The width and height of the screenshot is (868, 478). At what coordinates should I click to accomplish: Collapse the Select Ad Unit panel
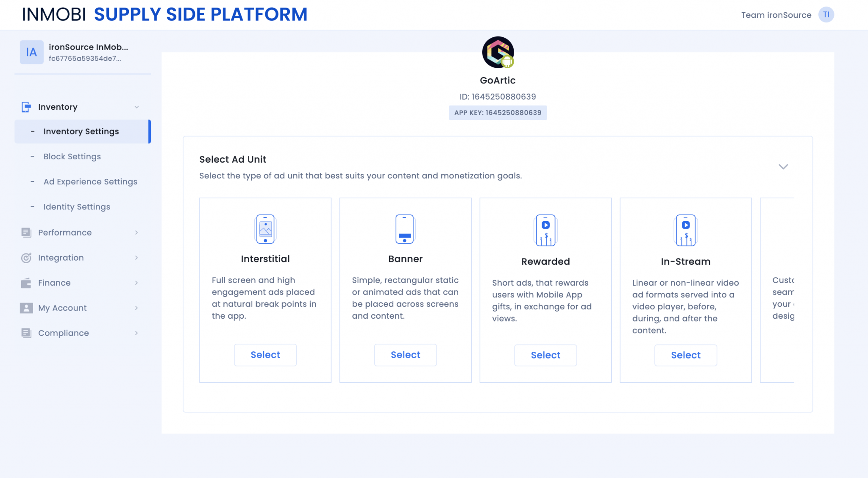click(x=783, y=167)
